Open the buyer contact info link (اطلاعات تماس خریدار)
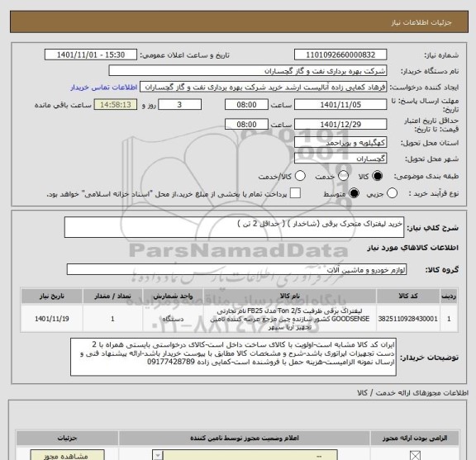The height and width of the screenshot is (460, 476). coord(104,88)
